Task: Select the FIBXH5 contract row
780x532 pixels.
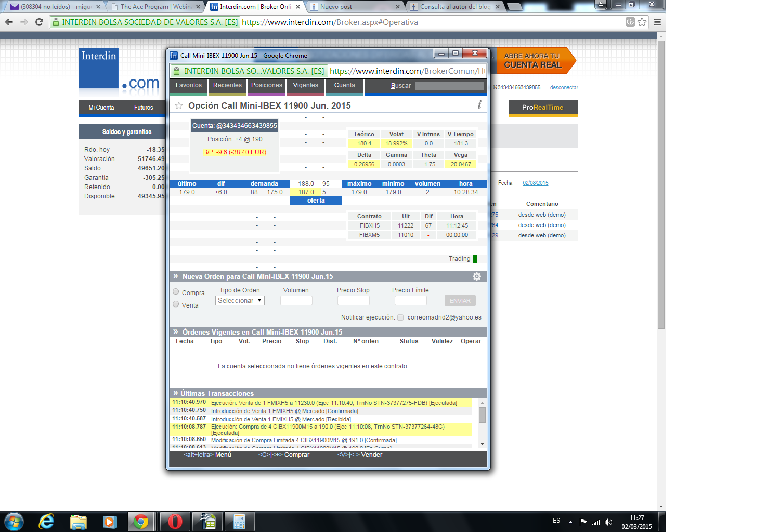Action: pyautogui.click(x=411, y=225)
